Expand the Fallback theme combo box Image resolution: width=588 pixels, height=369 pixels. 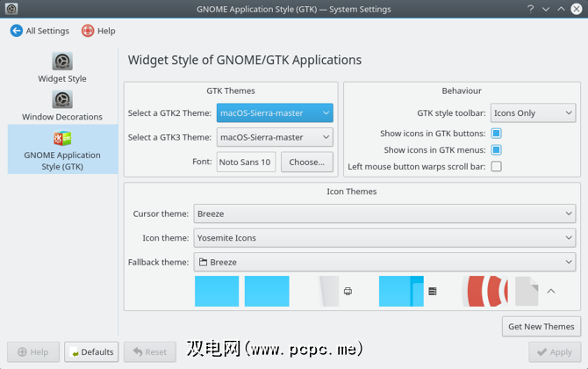tap(384, 262)
